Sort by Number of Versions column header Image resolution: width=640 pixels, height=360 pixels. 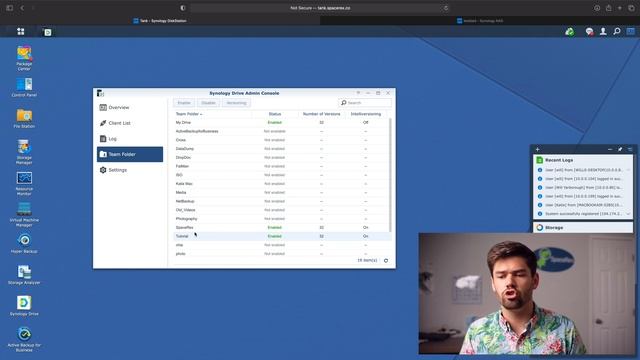click(322, 114)
